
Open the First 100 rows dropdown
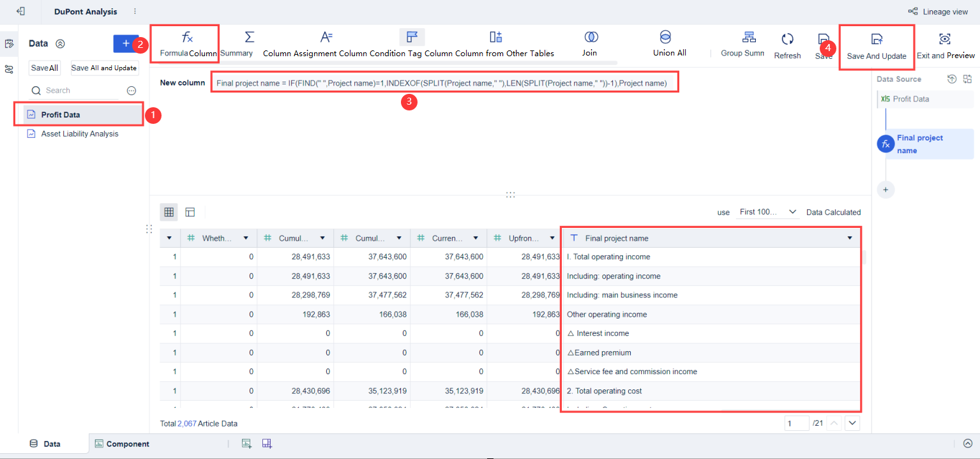click(x=767, y=212)
